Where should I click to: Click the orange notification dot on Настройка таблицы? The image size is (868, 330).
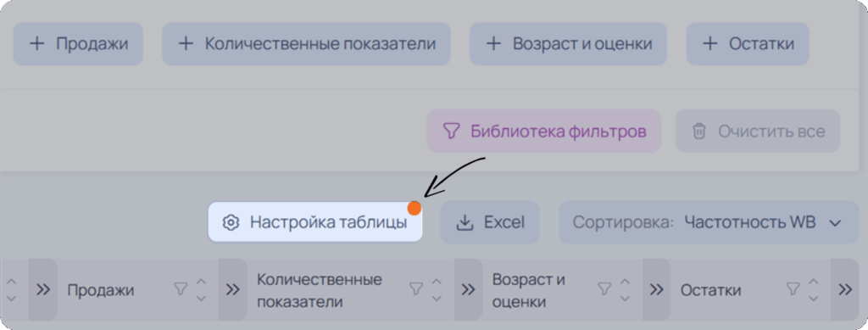pos(414,208)
